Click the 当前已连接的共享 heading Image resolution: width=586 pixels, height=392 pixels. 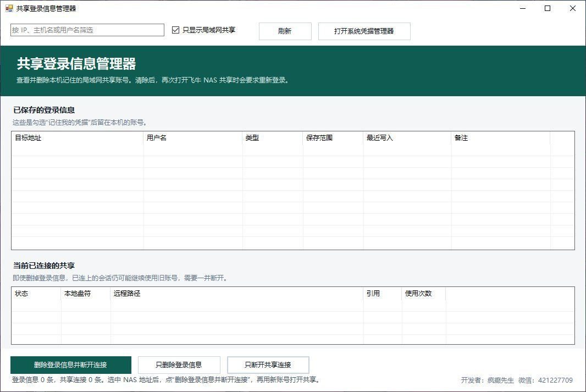[44, 266]
